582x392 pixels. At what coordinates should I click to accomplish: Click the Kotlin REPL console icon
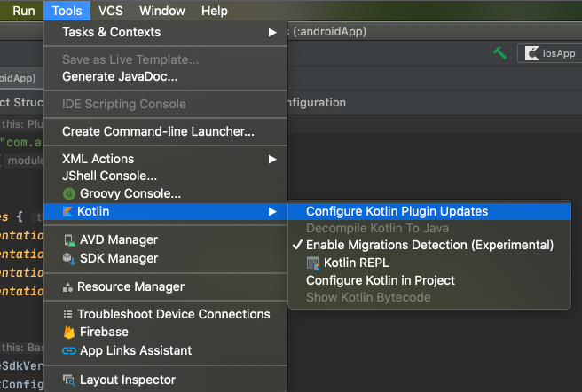tap(313, 263)
